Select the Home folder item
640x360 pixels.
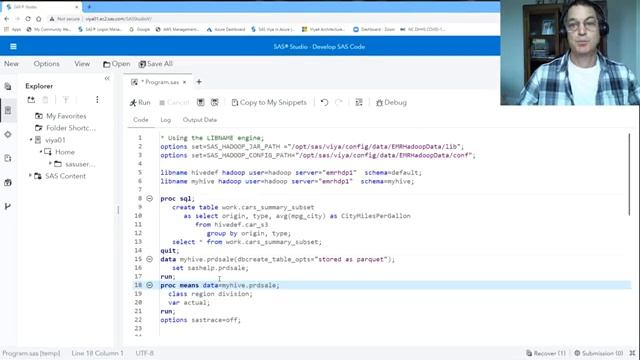[x=60, y=152]
